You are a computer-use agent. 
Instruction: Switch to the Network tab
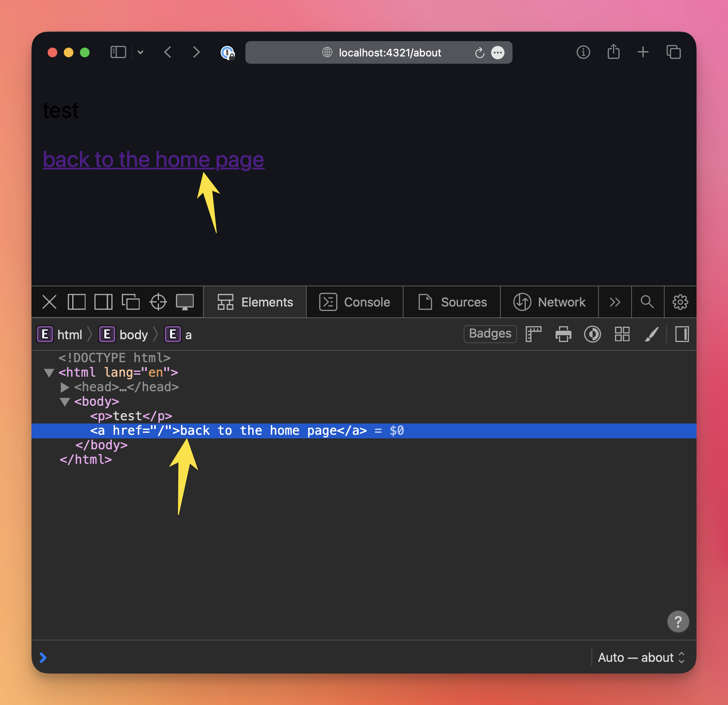point(549,302)
